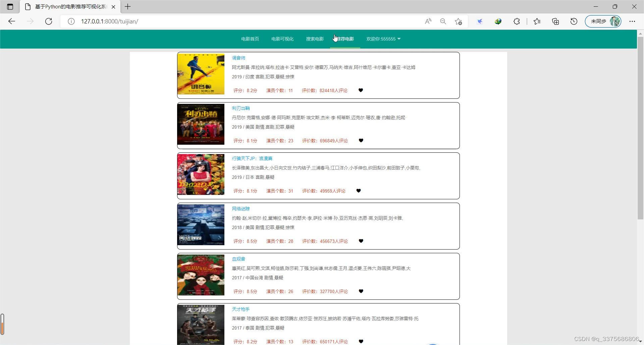Expand the 欢迎你:555555 user dropdown
This screenshot has width=644, height=345.
click(383, 39)
